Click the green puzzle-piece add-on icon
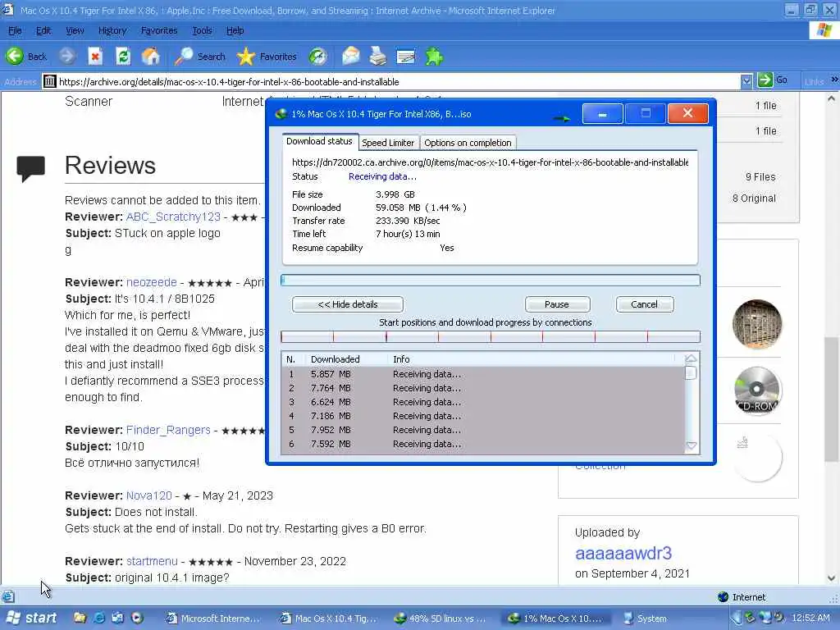This screenshot has width=840, height=630. (434, 57)
